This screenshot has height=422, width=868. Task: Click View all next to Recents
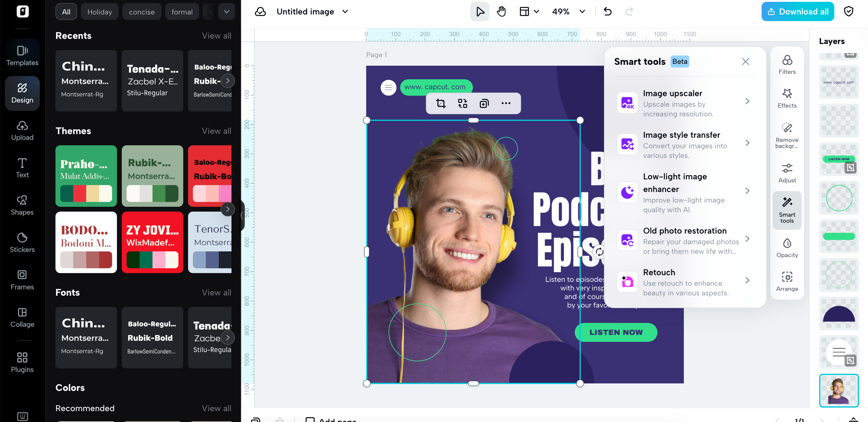[x=216, y=35]
